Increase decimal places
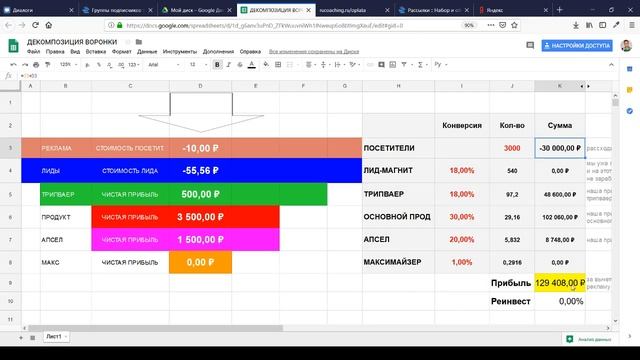640x360 pixels. coord(121,64)
